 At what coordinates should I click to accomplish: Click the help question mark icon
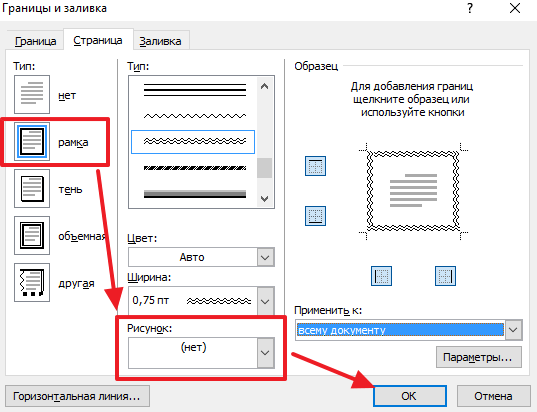point(470,8)
